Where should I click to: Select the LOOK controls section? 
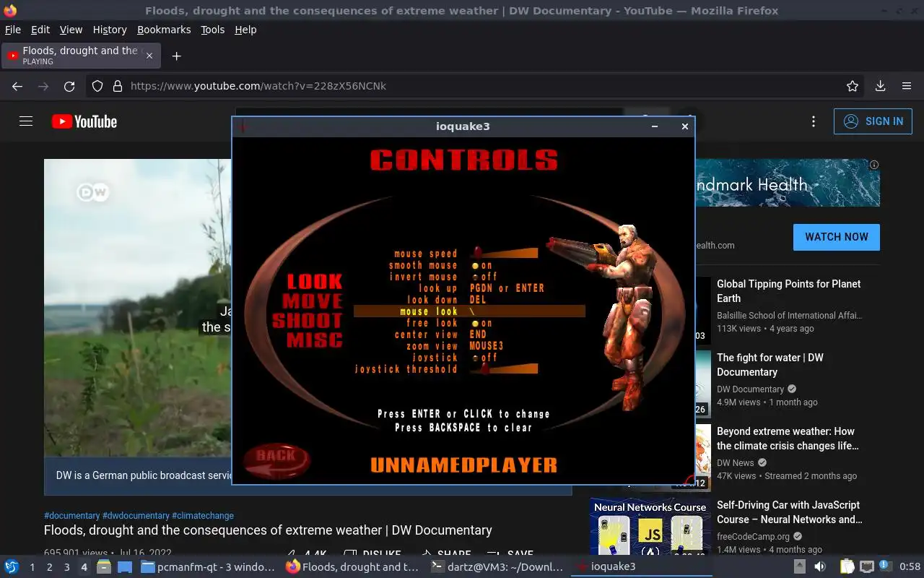(315, 281)
